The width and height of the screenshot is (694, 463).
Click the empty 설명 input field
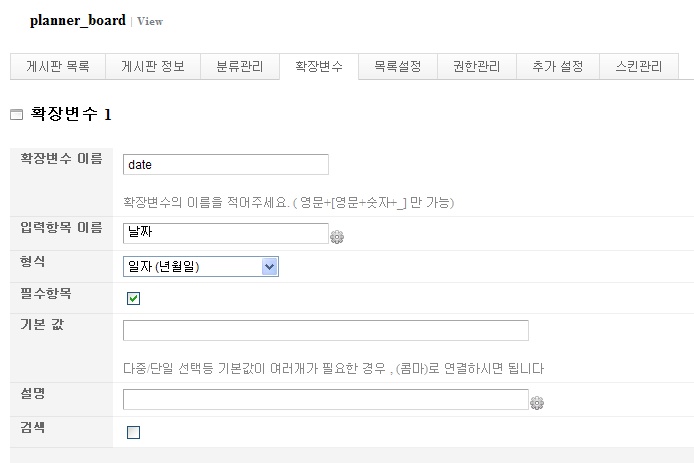click(x=326, y=399)
